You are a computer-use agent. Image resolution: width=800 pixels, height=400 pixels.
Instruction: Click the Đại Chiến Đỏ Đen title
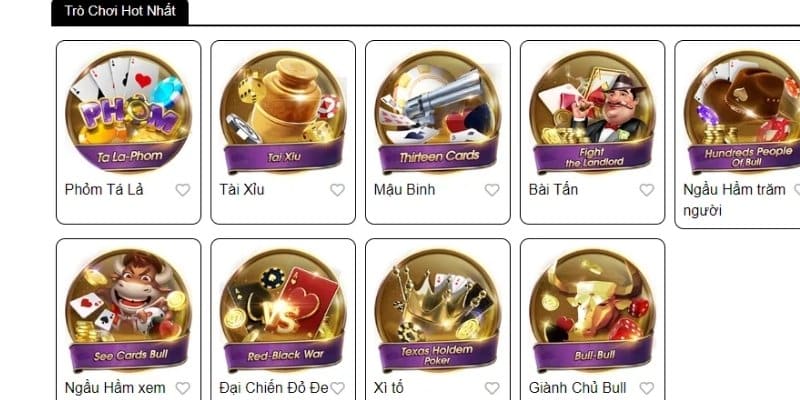click(x=273, y=388)
